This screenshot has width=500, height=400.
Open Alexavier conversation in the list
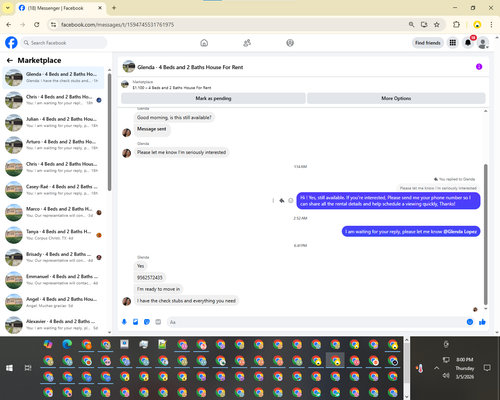tap(53, 325)
